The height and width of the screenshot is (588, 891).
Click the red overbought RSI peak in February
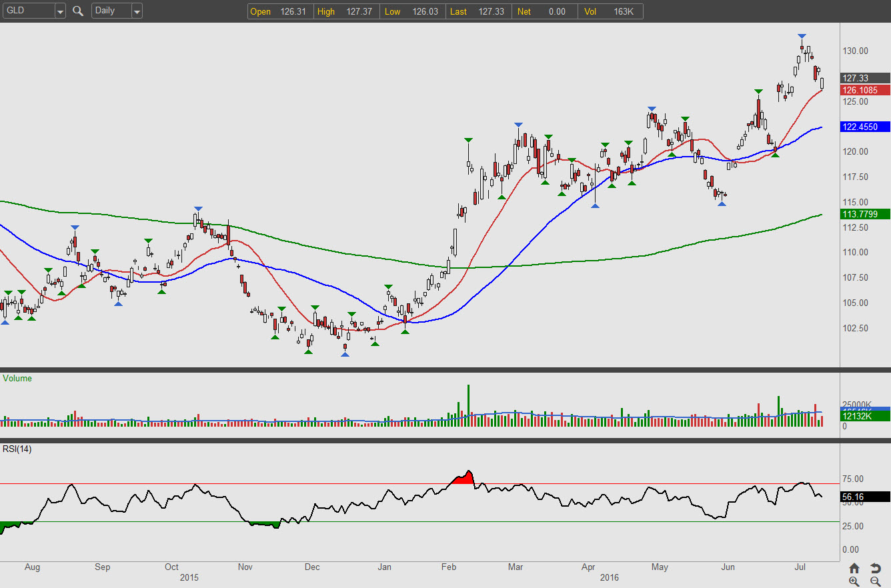pyautogui.click(x=464, y=477)
